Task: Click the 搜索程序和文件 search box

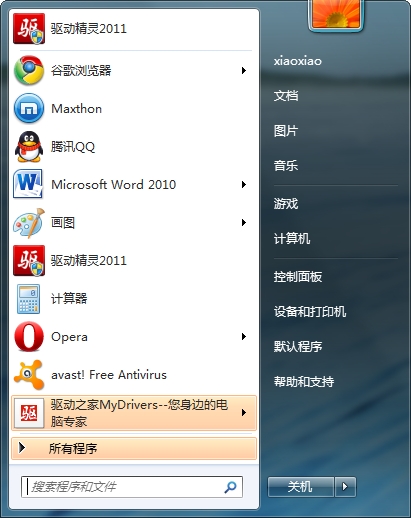Action: [132, 487]
